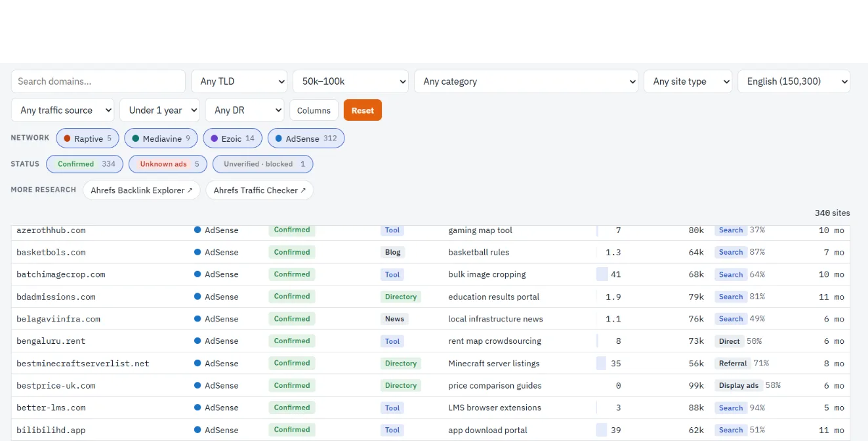Toggle the Ezoic network filter chip

[x=232, y=138]
